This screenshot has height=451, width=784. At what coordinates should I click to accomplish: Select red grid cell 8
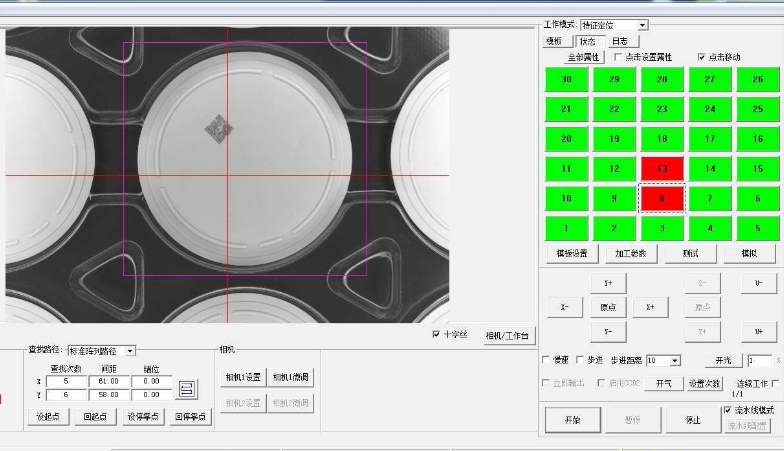click(x=661, y=199)
